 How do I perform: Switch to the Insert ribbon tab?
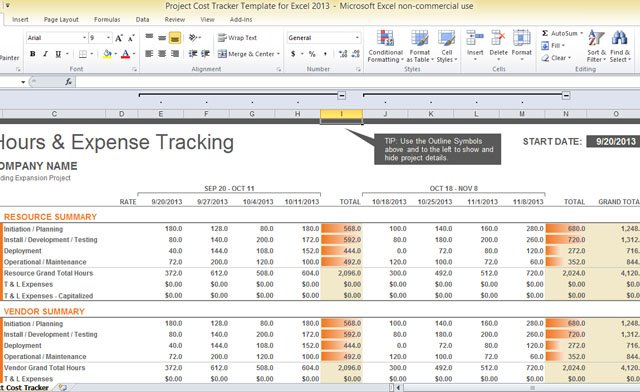tap(20, 20)
